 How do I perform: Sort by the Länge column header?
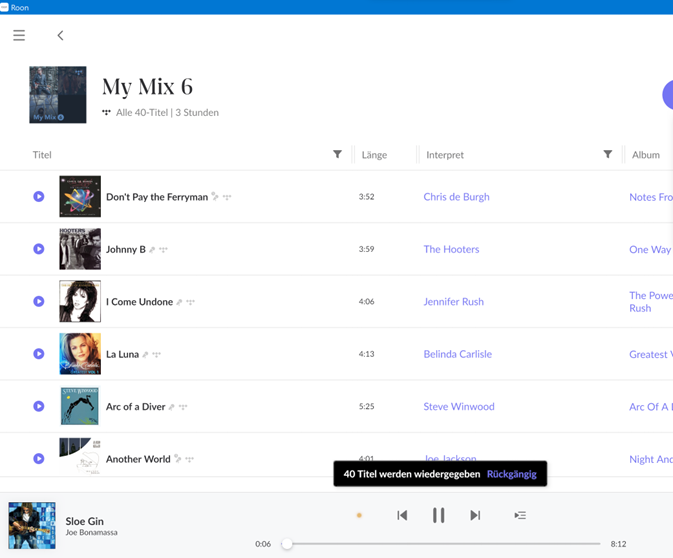[x=374, y=155]
